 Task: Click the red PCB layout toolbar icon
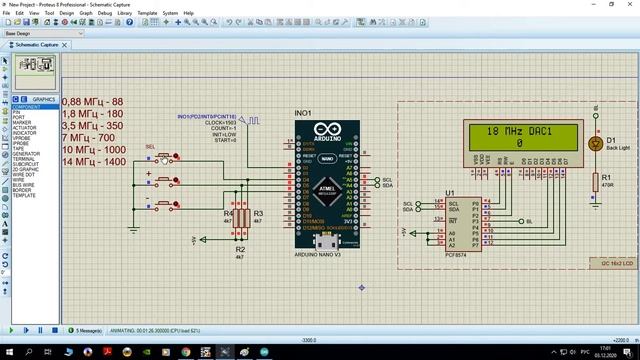click(x=64, y=22)
